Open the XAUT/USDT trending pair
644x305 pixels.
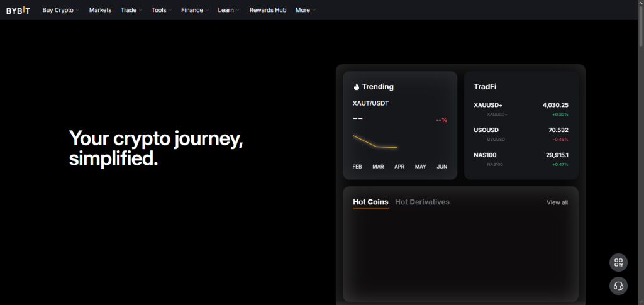[x=370, y=103]
